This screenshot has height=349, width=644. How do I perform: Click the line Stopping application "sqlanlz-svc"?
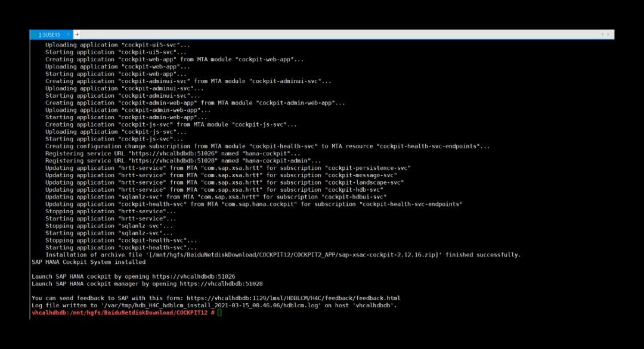pyautogui.click(x=109, y=226)
